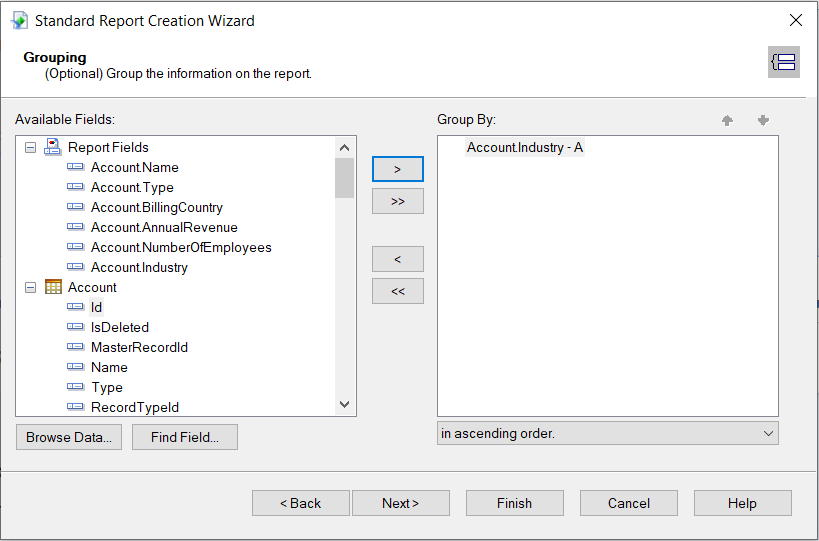Image resolution: width=819 pixels, height=541 pixels.
Task: Click the field icon beside Account.Name
Action: (x=75, y=167)
